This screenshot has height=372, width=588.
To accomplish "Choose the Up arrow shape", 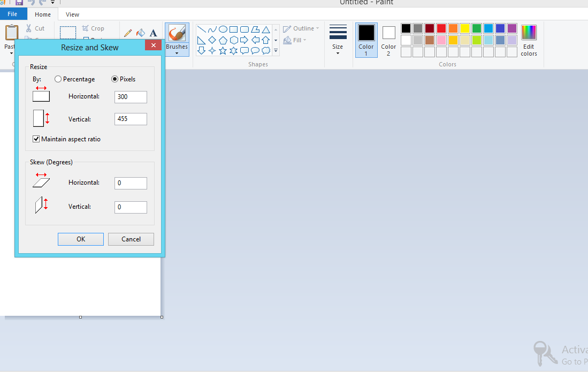I will pos(266,40).
